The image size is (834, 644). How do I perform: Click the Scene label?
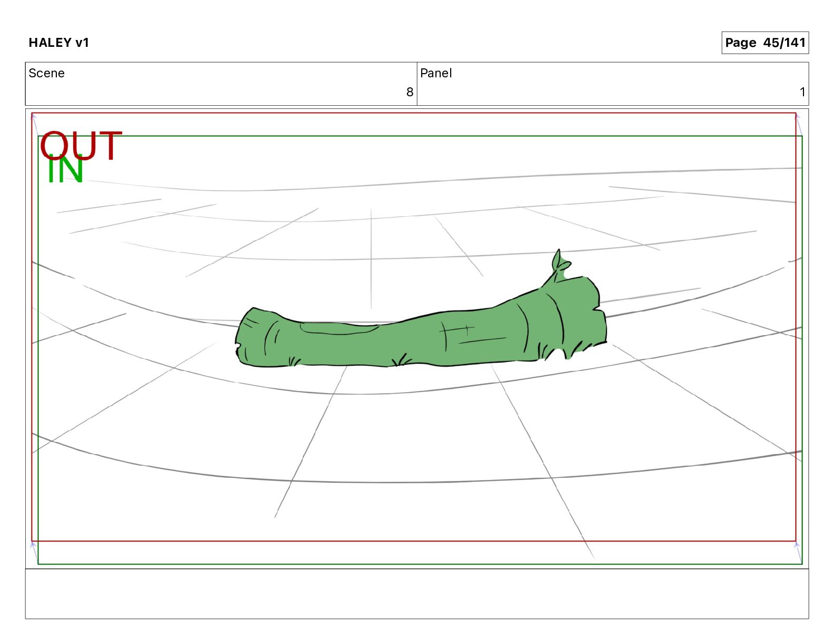46,73
